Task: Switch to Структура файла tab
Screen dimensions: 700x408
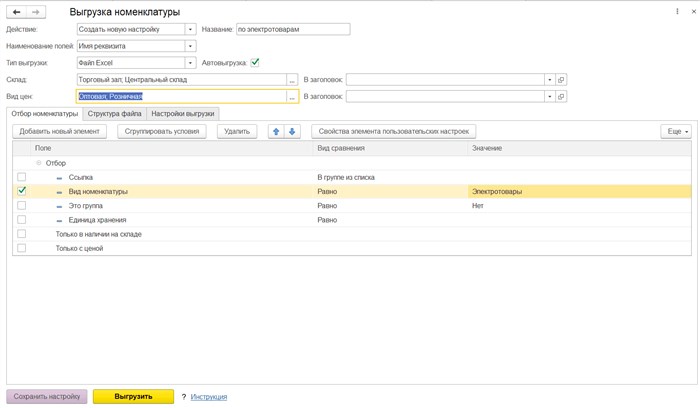Action: [x=114, y=114]
